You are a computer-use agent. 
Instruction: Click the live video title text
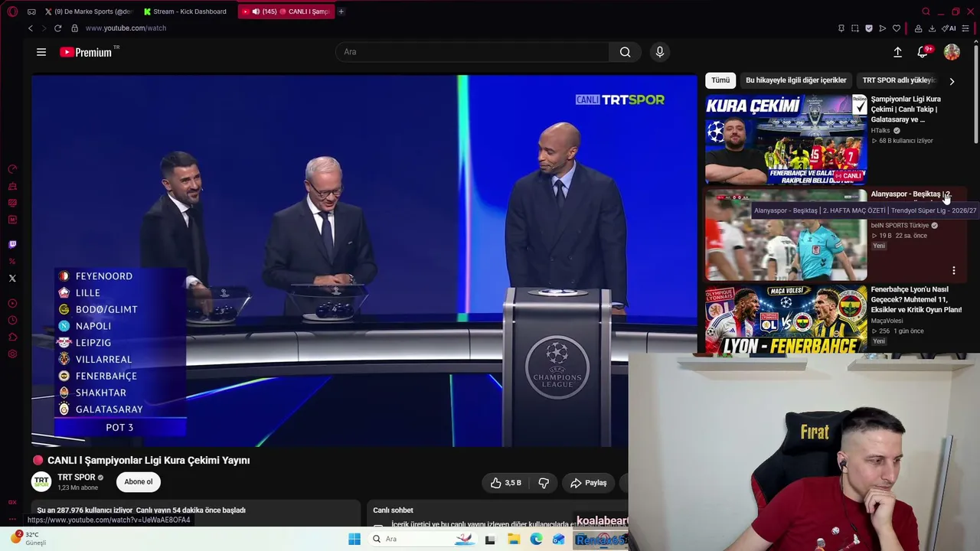[149, 461]
